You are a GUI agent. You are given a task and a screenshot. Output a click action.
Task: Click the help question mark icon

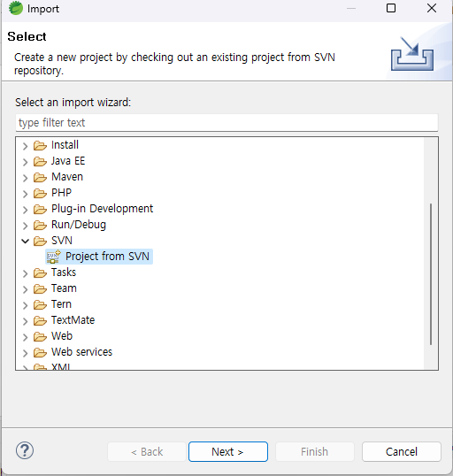tap(25, 451)
